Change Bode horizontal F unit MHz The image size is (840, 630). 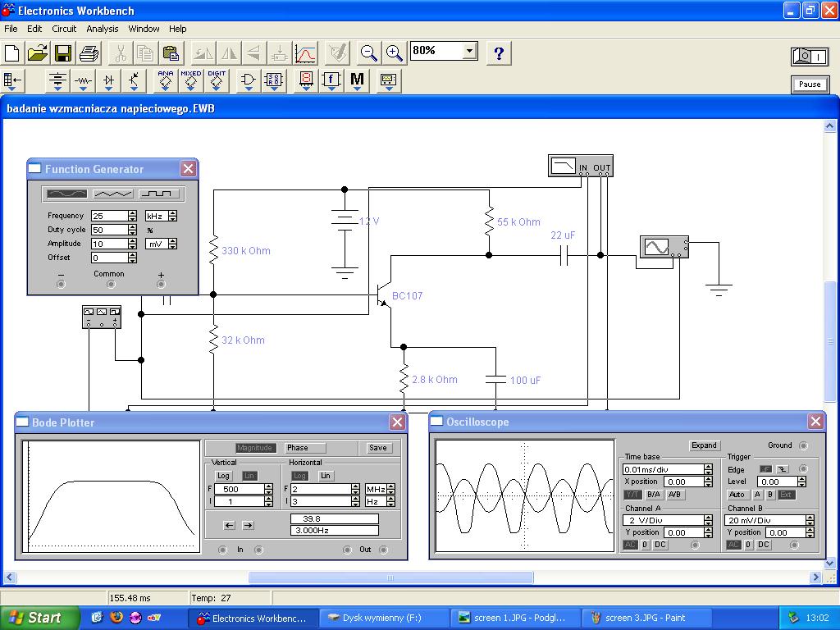coord(391,489)
